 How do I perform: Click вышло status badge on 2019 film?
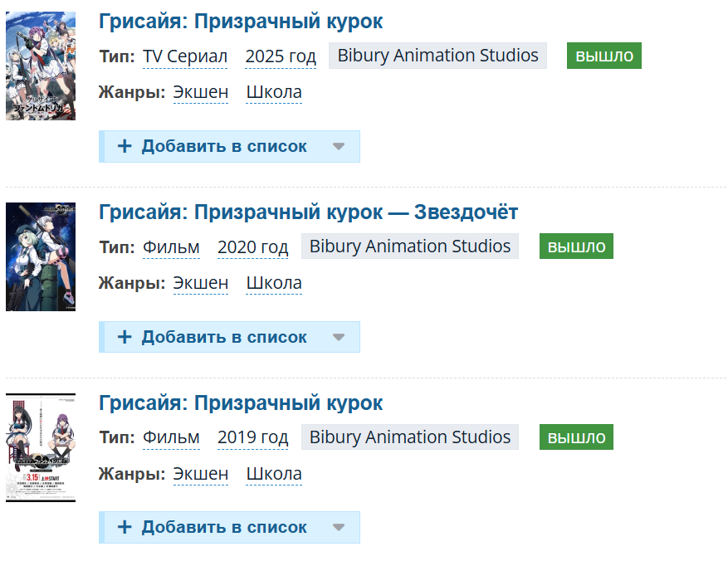[x=576, y=437]
